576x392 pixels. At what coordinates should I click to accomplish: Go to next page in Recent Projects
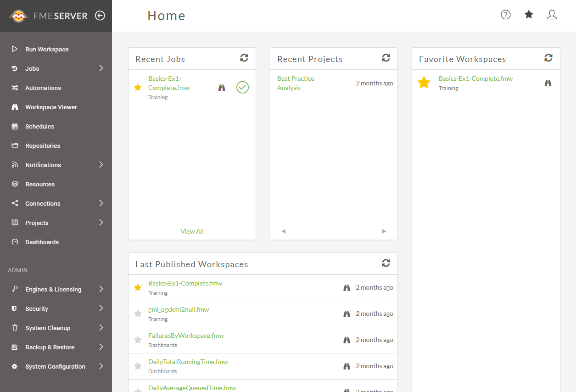click(x=384, y=231)
